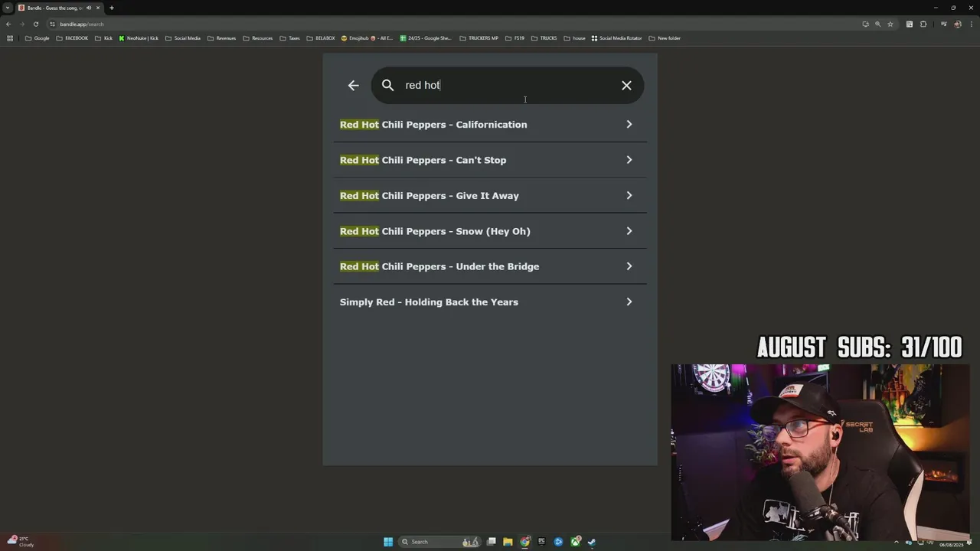
Task: Clear the 'red hot' search text
Action: 626,85
